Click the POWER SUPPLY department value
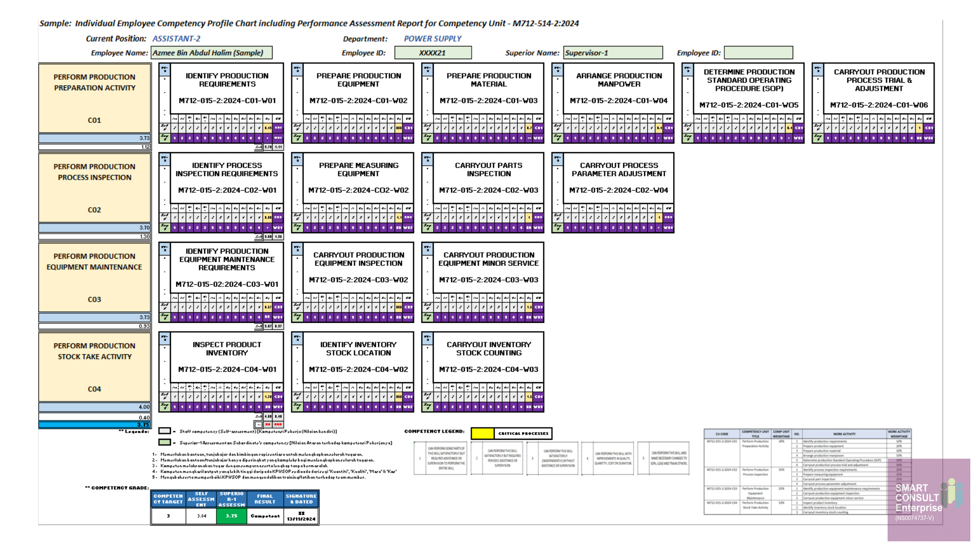The height and width of the screenshot is (551, 980). click(x=433, y=39)
